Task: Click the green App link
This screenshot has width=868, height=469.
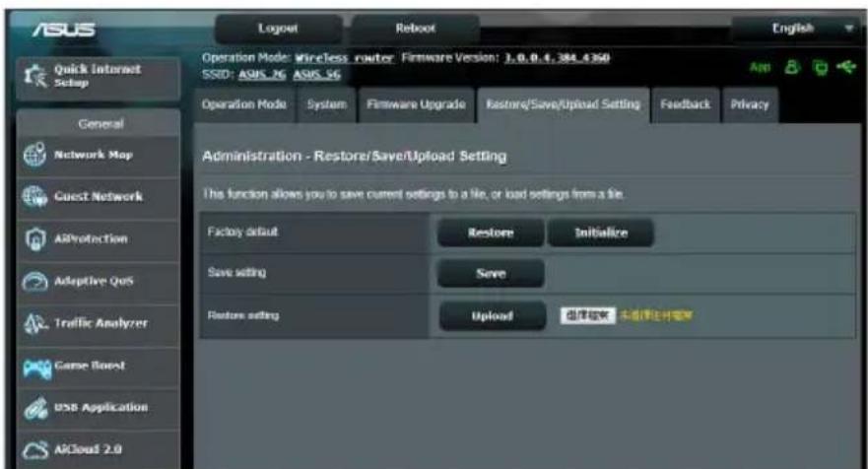Action: tap(760, 68)
